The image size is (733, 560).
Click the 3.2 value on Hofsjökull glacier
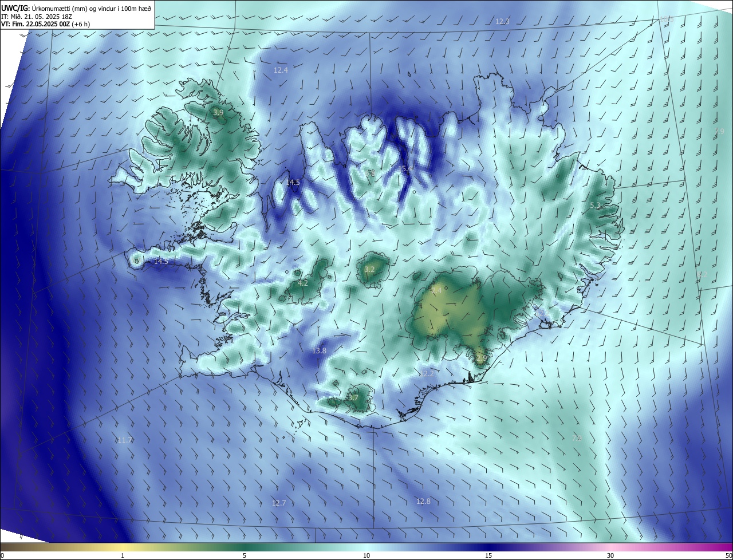pyautogui.click(x=369, y=269)
